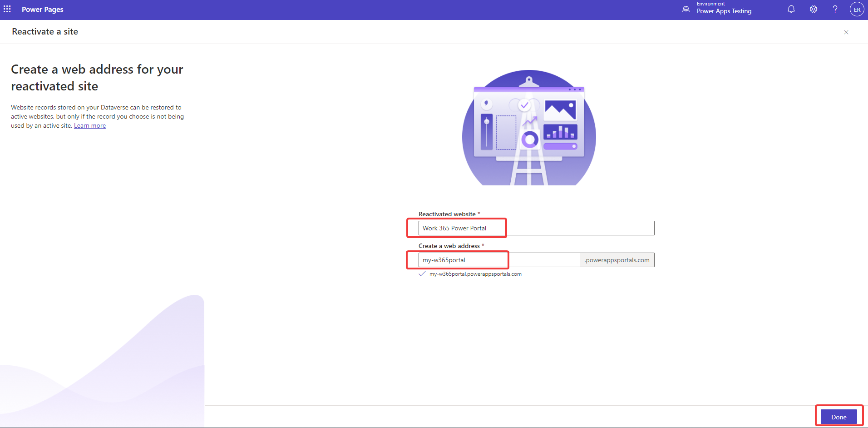Open the settings gear icon

coord(814,9)
